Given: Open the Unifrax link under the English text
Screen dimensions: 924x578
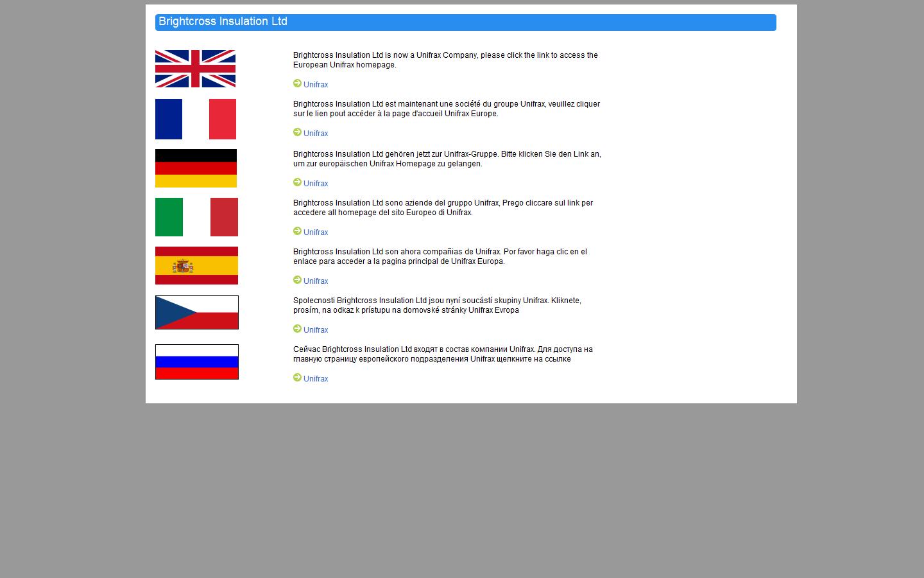Looking at the screenshot, I should point(316,84).
